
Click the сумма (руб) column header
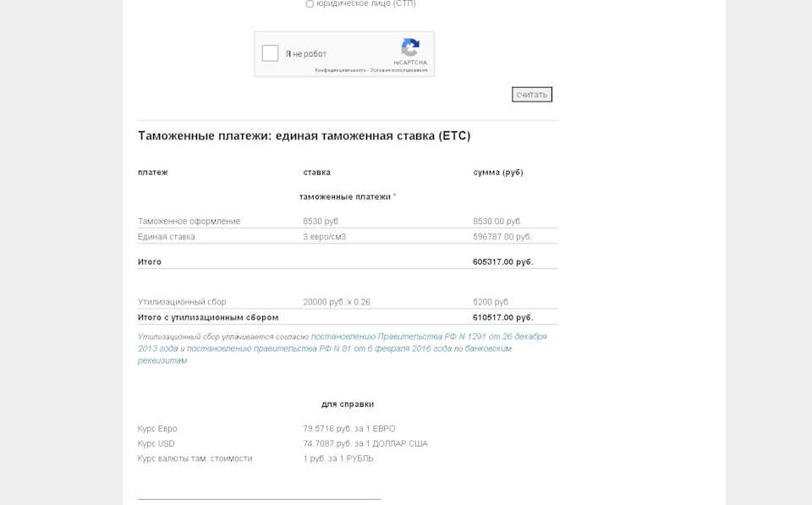(x=498, y=173)
